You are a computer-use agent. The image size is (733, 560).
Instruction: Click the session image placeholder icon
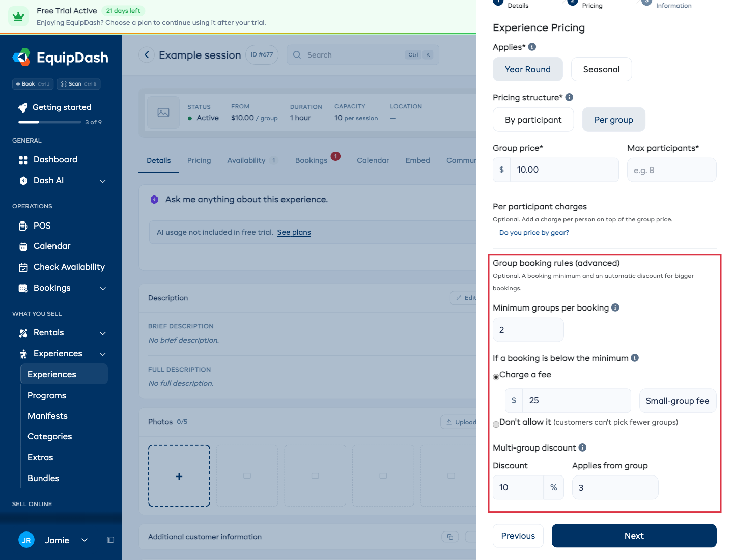163,113
